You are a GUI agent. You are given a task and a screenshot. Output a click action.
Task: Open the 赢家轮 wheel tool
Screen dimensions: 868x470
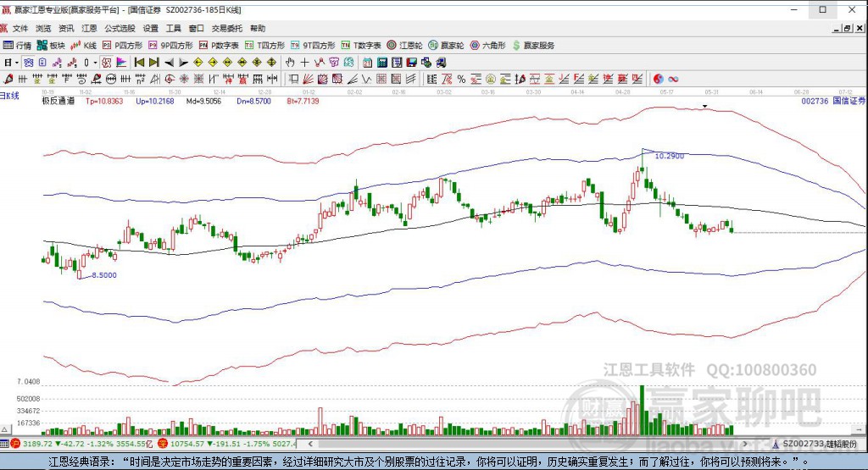click(446, 46)
